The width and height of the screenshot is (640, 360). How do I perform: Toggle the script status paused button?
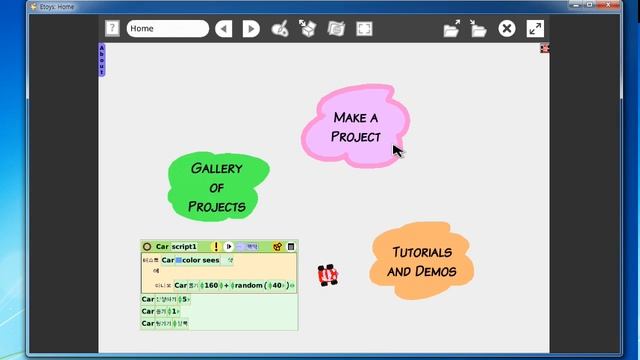(247, 247)
